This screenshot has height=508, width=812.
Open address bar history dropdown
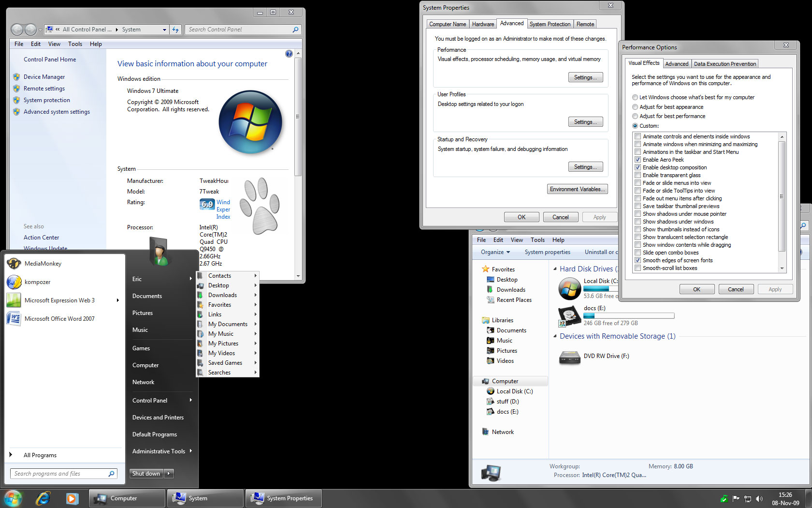tap(164, 30)
